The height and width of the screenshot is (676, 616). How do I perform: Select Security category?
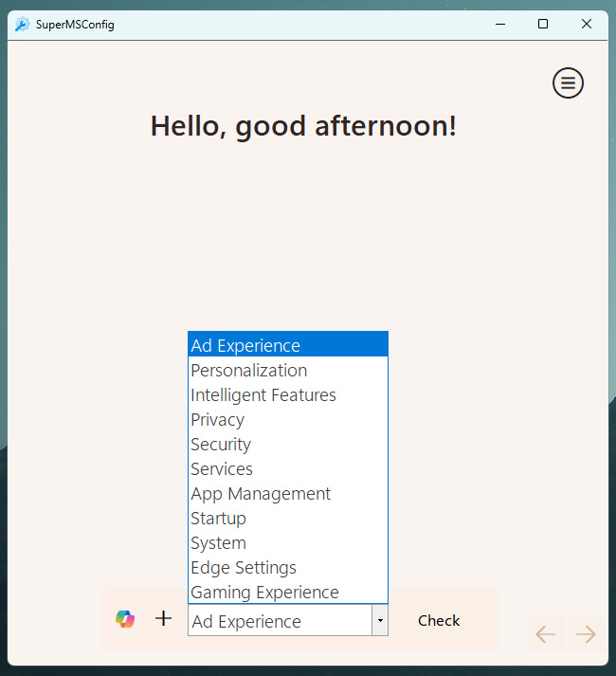click(x=288, y=444)
